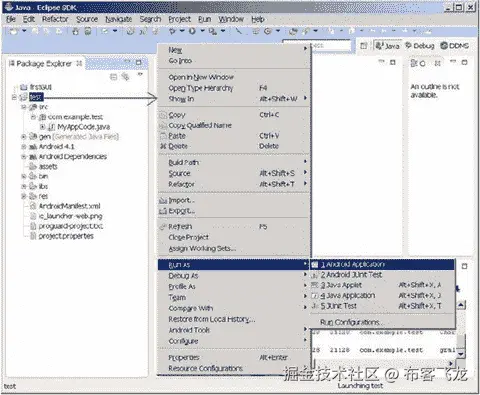Switch to the Debug perspective

(420, 46)
